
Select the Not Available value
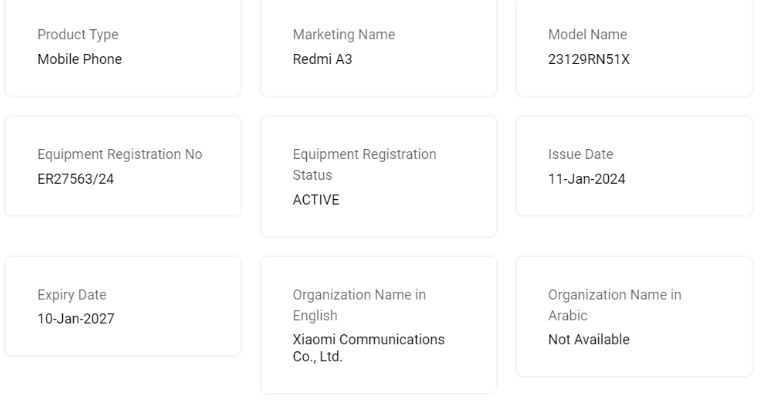click(589, 339)
